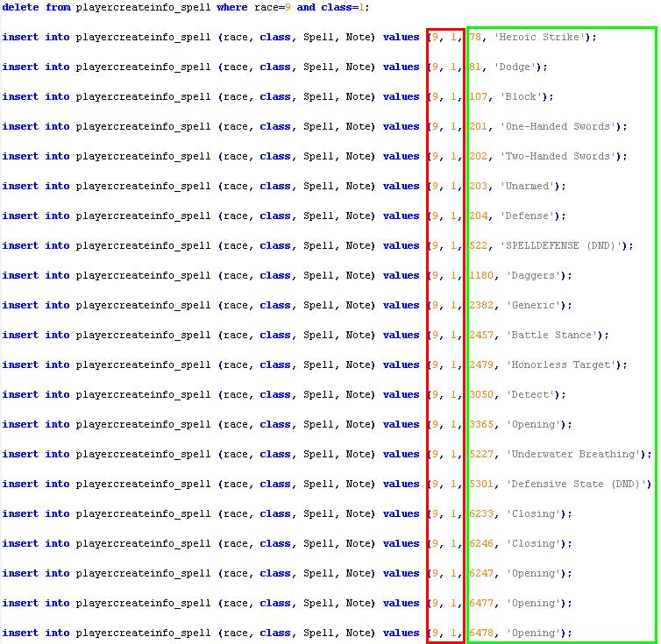
Task: Click the spell ID 81 for Dodge
Action: point(475,67)
